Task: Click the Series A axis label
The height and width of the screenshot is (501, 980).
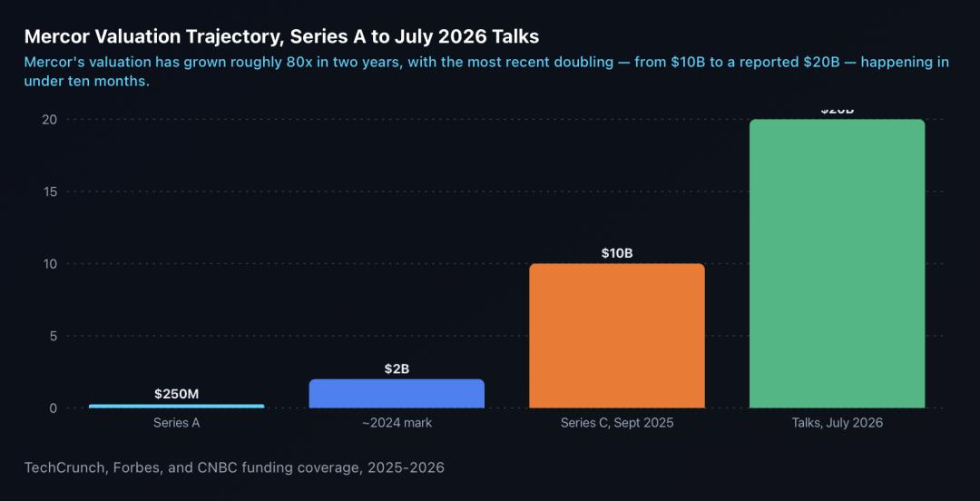Action: 176,423
